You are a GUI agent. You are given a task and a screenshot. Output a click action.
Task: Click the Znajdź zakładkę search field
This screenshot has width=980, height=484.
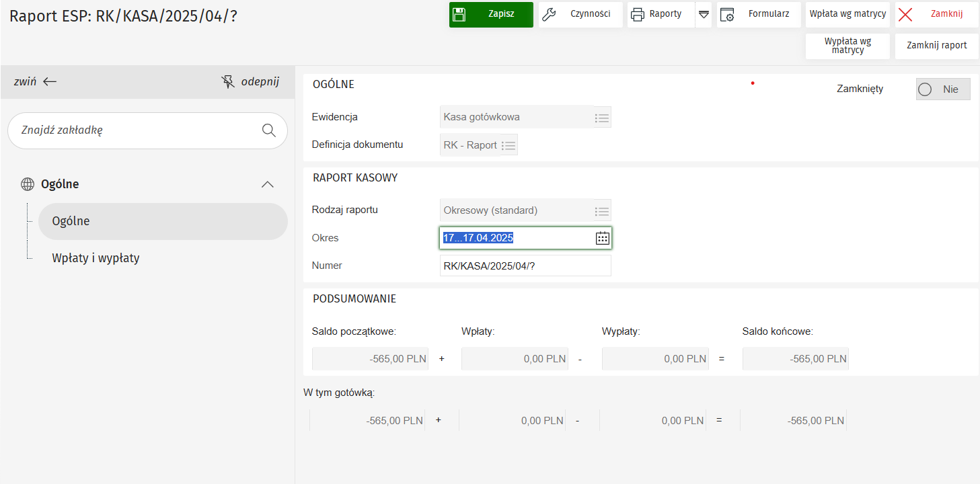click(135, 130)
